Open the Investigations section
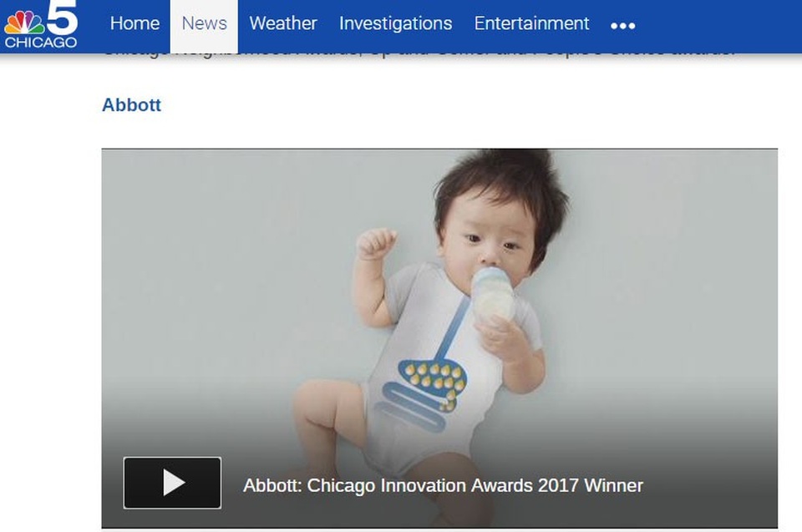Viewport: 802px width, 532px height. click(395, 23)
